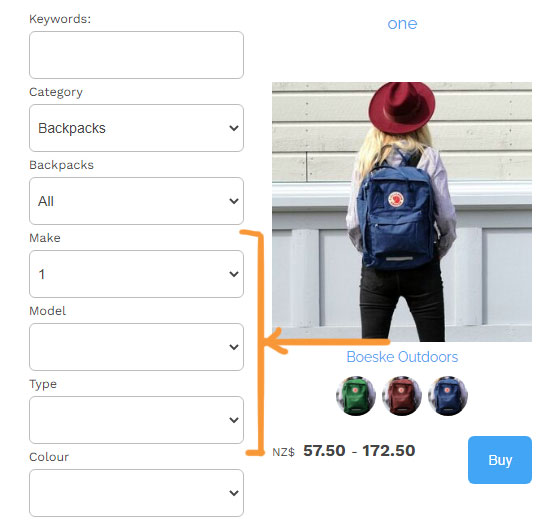Click the chevron arrow on Type dropdown
The width and height of the screenshot is (546, 523).
[x=234, y=420]
